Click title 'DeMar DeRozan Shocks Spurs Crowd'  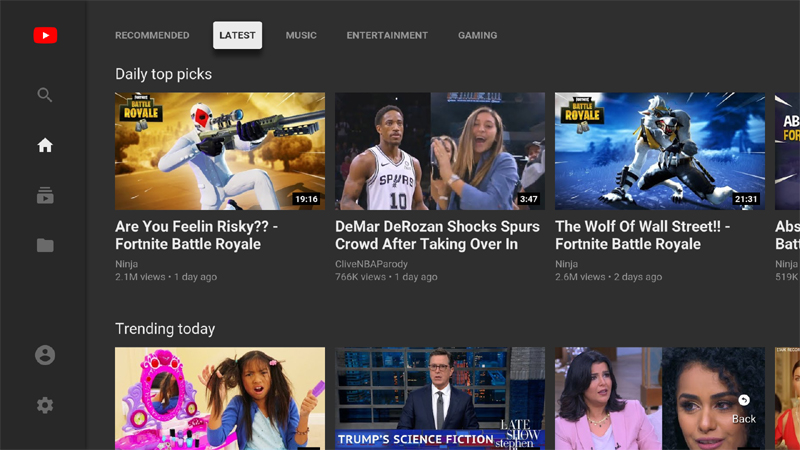point(437,235)
